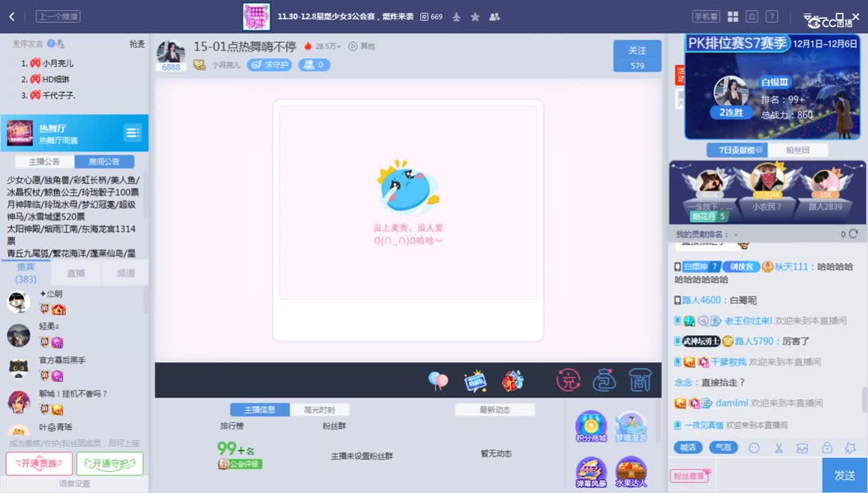The width and height of the screenshot is (868, 493).
Task: Open the 水果达人 icon
Action: point(630,472)
